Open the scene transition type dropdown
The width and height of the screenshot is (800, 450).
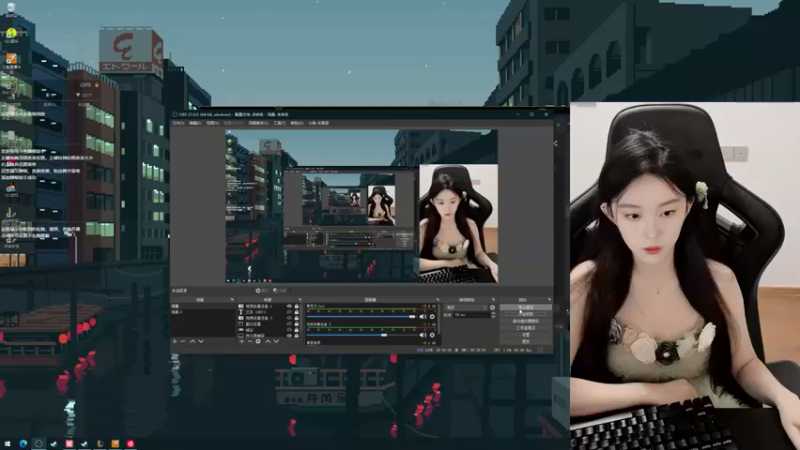pos(467,308)
